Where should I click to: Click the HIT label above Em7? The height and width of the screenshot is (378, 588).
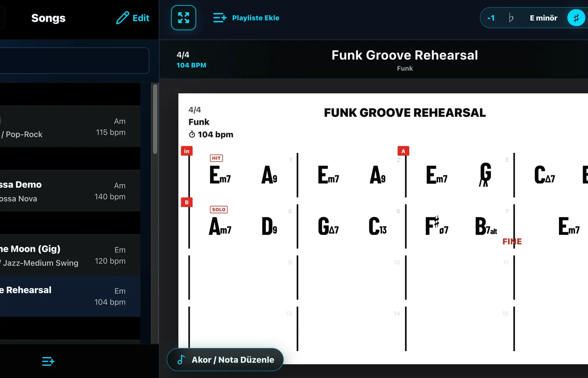[216, 158]
